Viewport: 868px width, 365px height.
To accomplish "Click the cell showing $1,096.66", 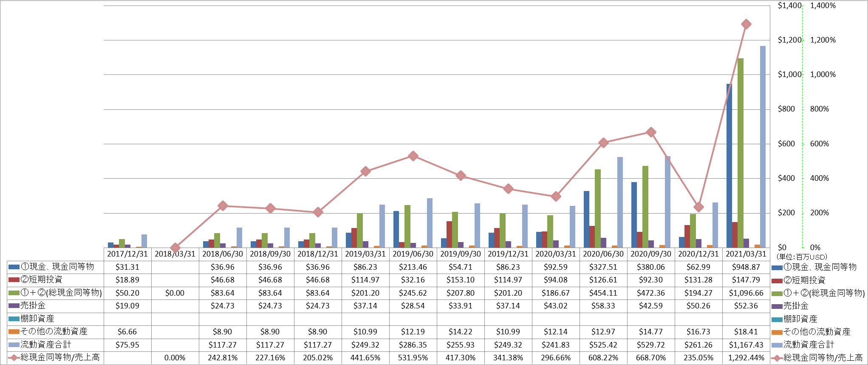I will pos(746,293).
